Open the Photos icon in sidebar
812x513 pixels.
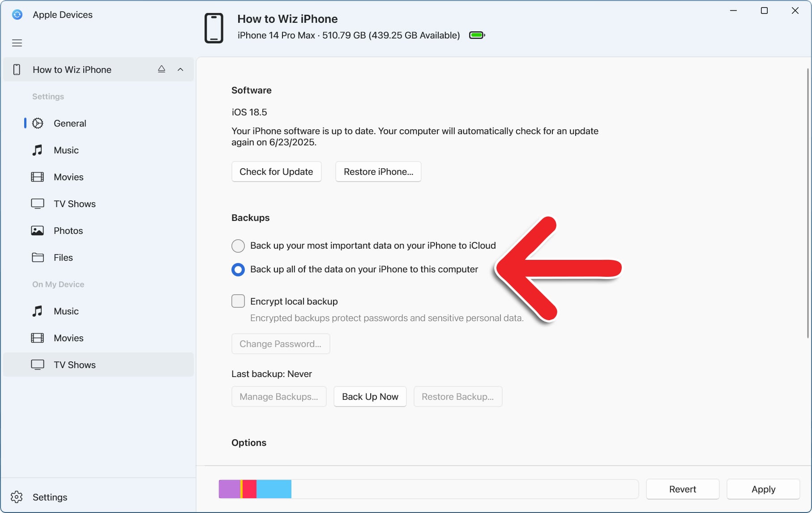point(38,230)
